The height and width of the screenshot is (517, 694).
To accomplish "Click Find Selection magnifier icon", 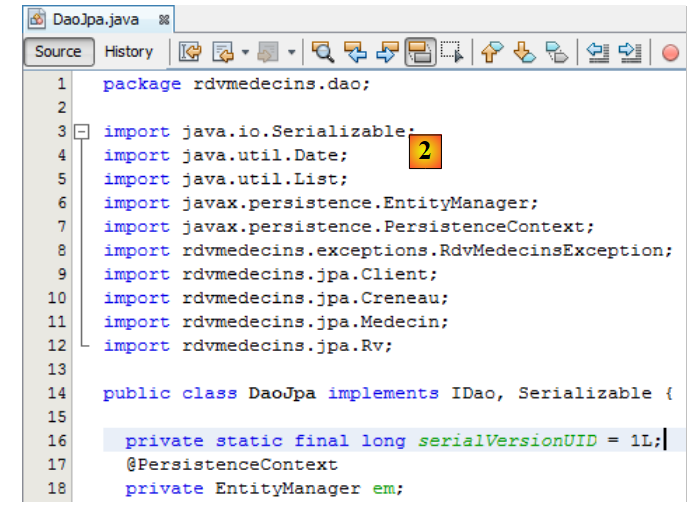I will click(323, 53).
